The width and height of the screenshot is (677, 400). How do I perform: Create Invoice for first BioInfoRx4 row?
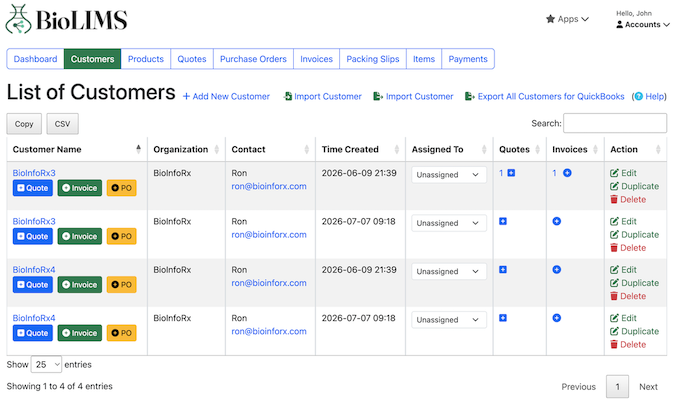coord(80,285)
